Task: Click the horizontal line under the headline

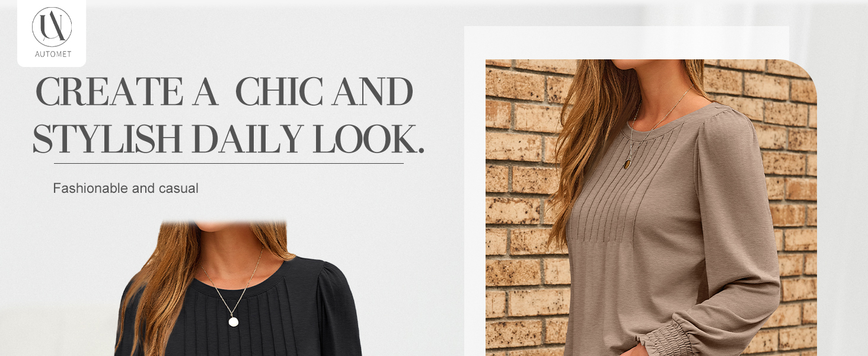Action: pos(229,163)
